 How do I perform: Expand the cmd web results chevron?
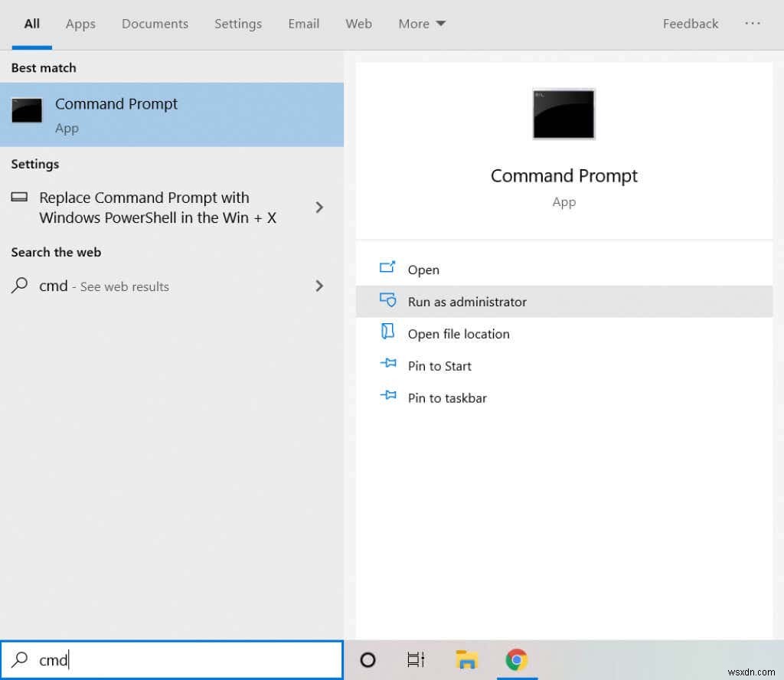[319, 286]
